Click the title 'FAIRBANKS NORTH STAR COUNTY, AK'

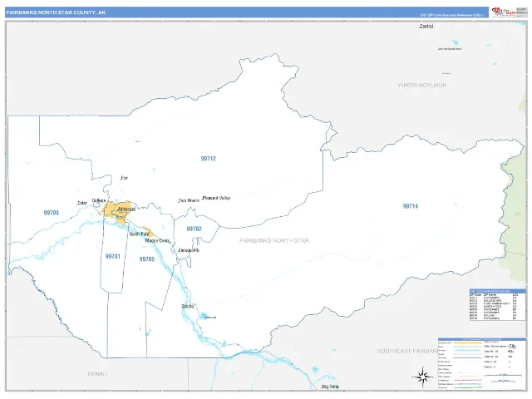[56, 12]
